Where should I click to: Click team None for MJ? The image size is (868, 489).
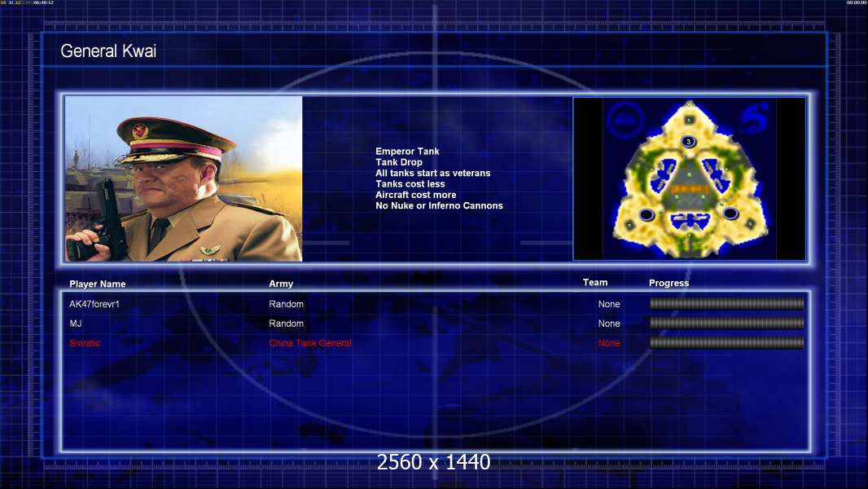[x=609, y=324]
